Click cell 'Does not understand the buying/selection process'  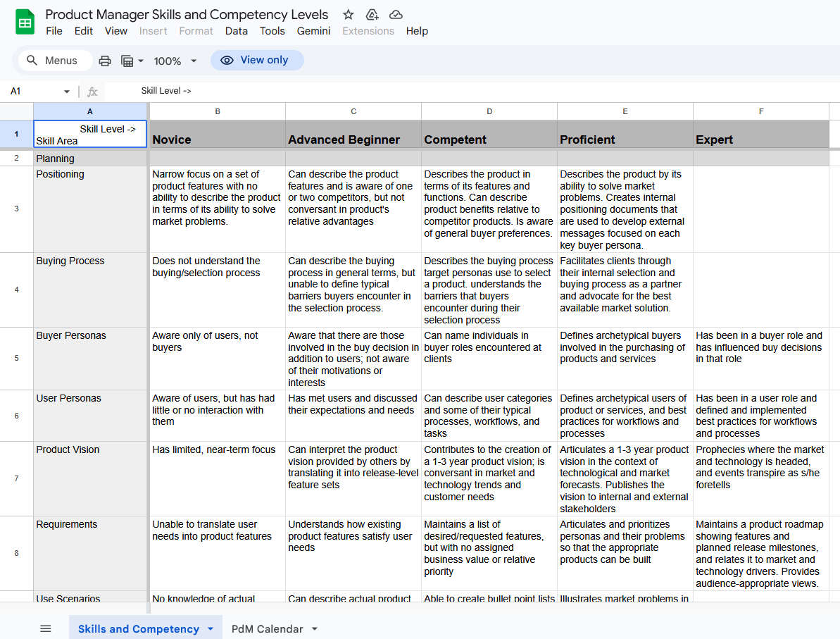click(x=218, y=290)
